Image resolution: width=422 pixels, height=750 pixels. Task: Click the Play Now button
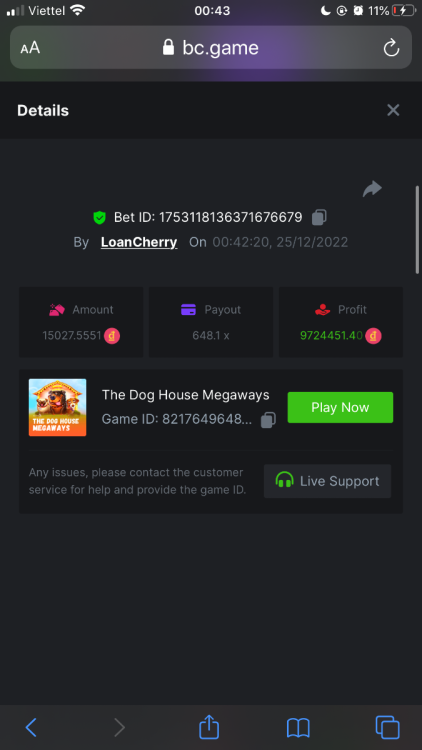[x=340, y=408]
